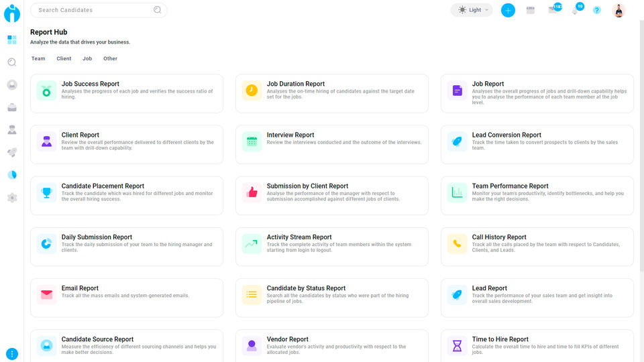Viewport: 644px width, 362px height.
Task: Click the Submission by Client thumbs-up icon
Action: tap(252, 192)
